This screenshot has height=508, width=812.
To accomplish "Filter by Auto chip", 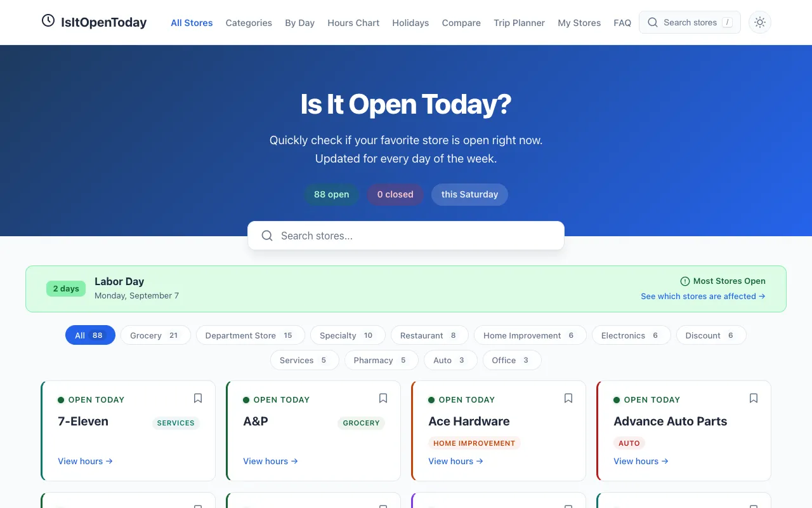I will coord(450,360).
